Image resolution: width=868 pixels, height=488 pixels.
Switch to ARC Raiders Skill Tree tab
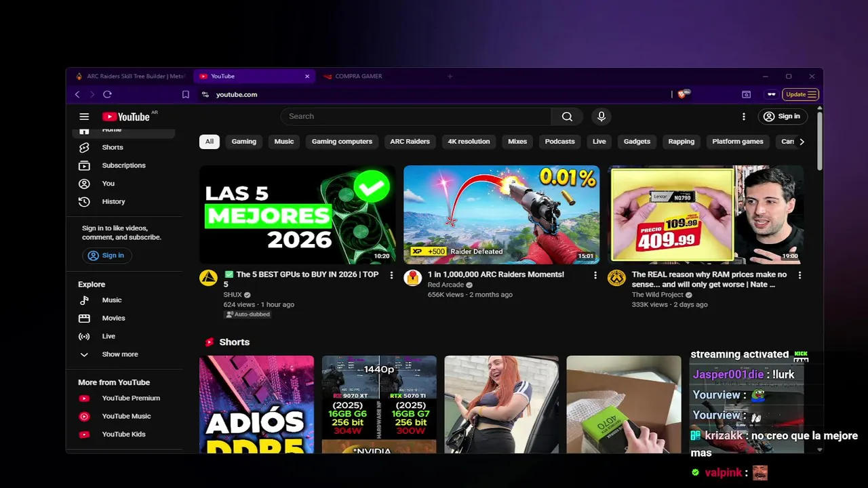click(130, 77)
